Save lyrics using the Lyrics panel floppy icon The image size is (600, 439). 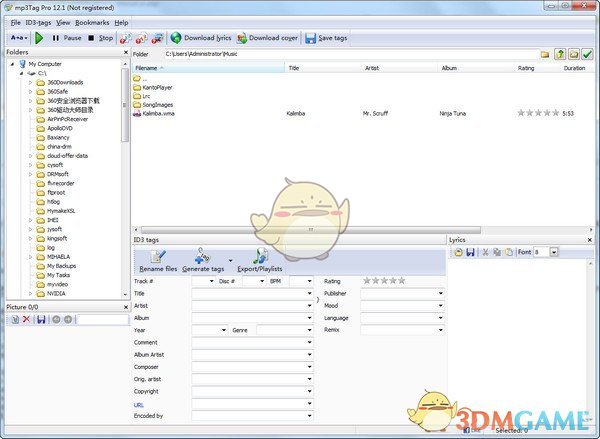[x=470, y=252]
